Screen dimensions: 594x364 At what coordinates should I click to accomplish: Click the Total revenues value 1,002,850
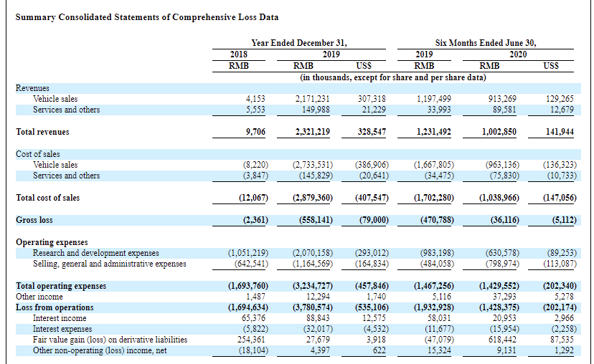pyautogui.click(x=499, y=132)
